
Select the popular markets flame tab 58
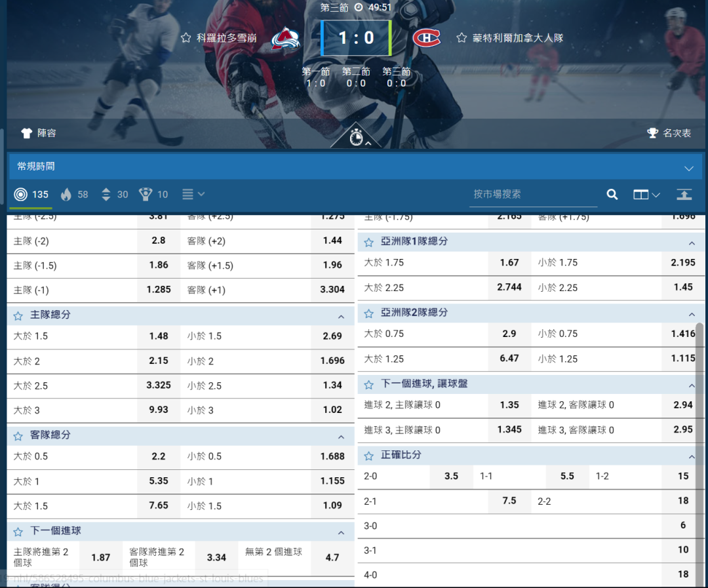pos(75,195)
